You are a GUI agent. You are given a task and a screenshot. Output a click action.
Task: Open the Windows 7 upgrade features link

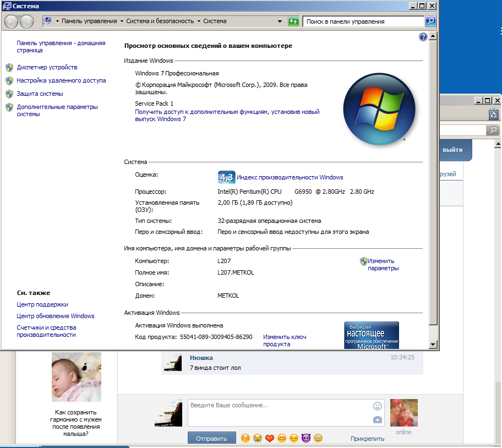tap(227, 116)
